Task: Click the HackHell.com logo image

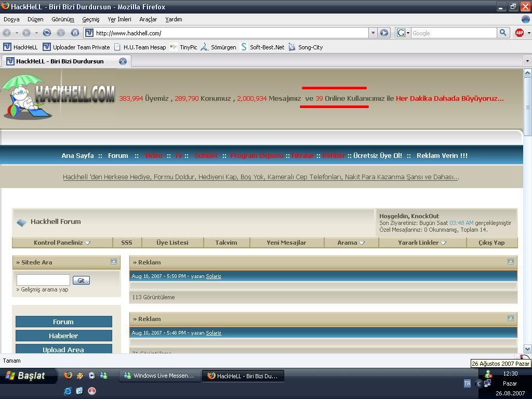Action: pyautogui.click(x=58, y=97)
